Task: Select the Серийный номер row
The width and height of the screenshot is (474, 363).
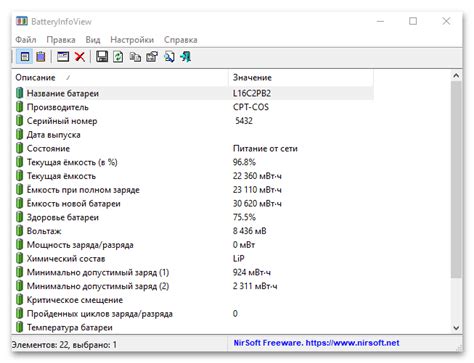Action: click(x=193, y=121)
